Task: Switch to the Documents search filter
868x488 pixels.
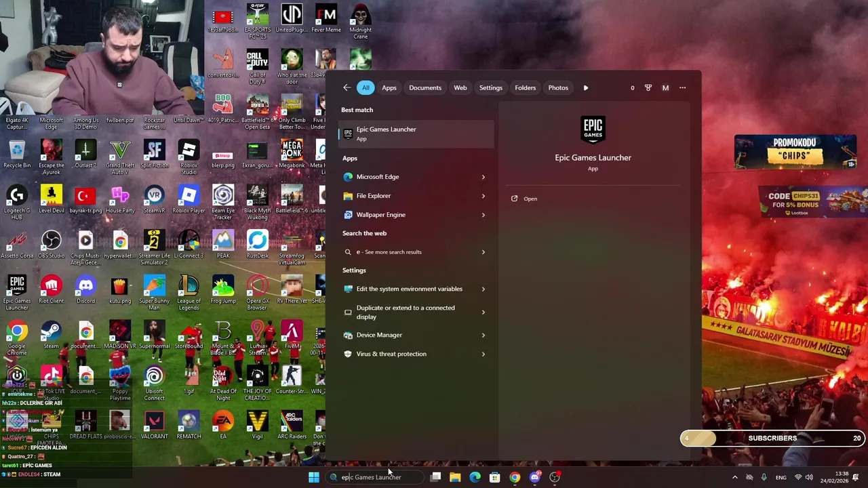Action: coord(425,87)
